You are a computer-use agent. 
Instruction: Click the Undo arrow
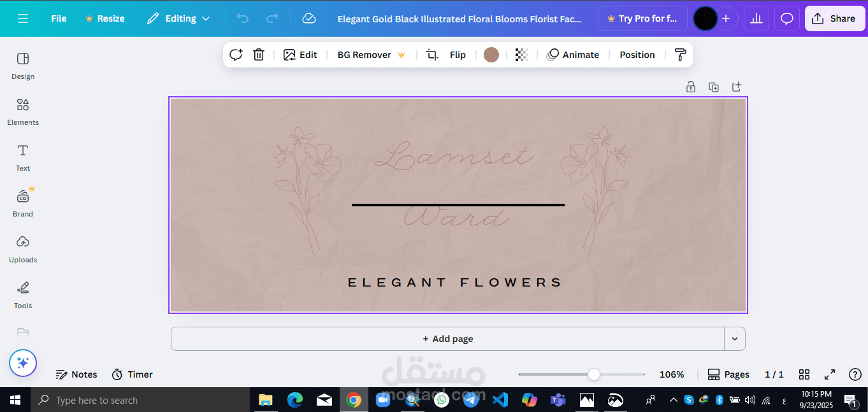[x=243, y=18]
